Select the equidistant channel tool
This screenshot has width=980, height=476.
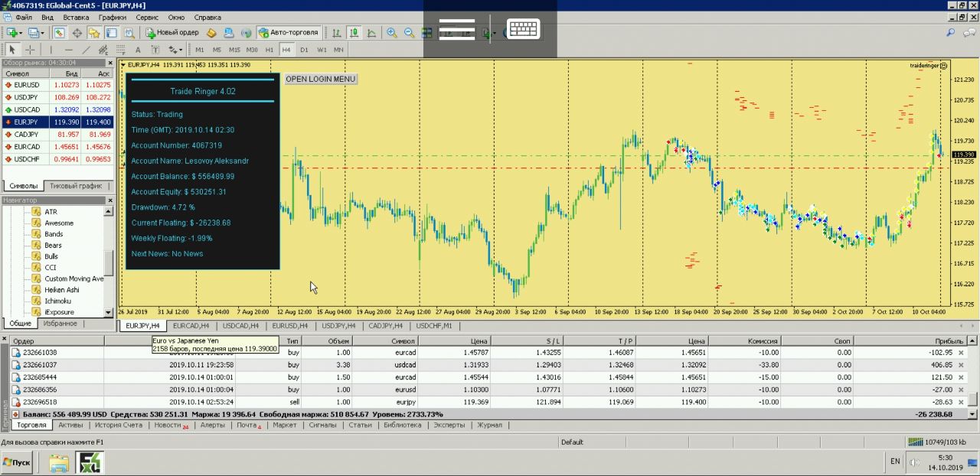point(103,50)
